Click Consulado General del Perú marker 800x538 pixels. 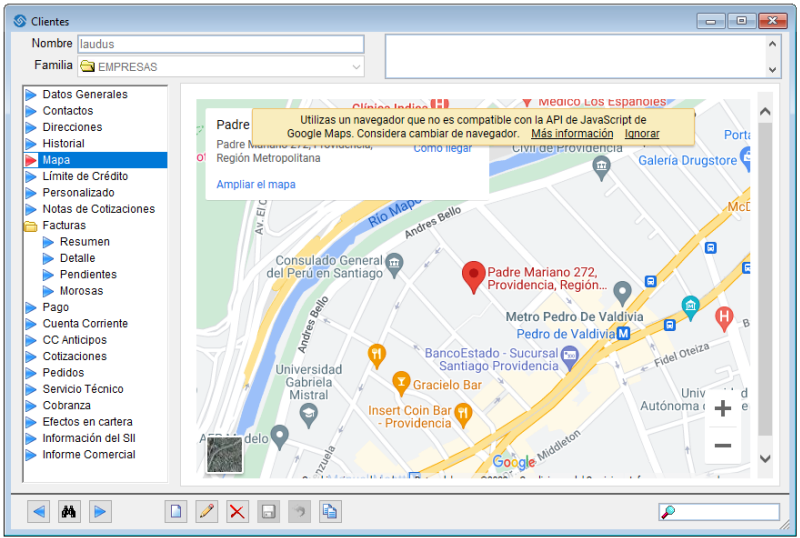tap(394, 265)
